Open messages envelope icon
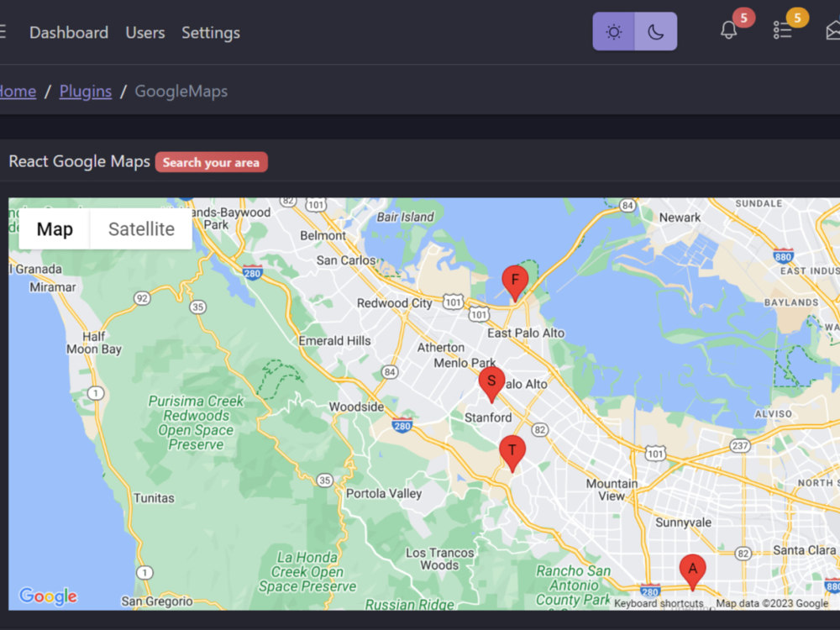This screenshot has height=630, width=840. pyautogui.click(x=833, y=30)
